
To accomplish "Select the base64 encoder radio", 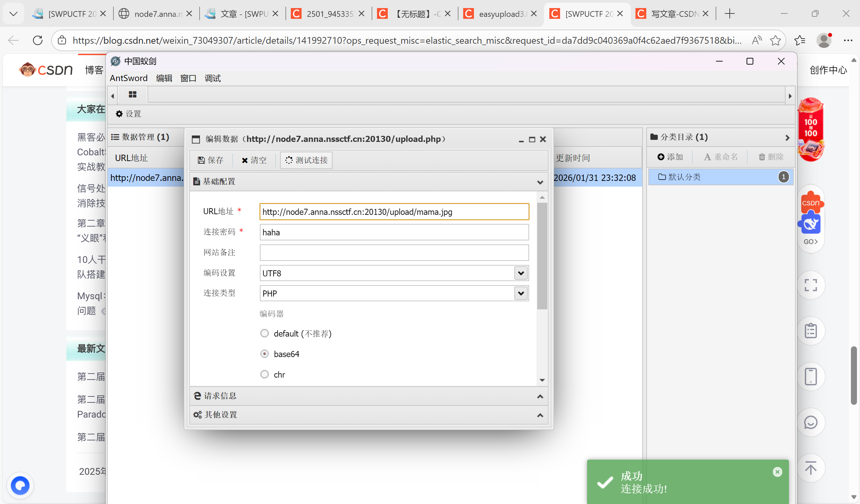I will (x=265, y=354).
